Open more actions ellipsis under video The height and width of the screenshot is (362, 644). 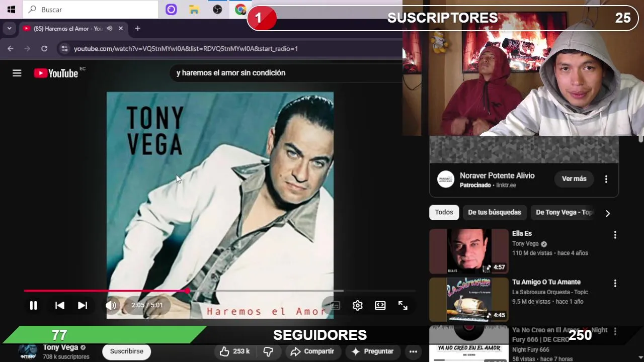413,351
